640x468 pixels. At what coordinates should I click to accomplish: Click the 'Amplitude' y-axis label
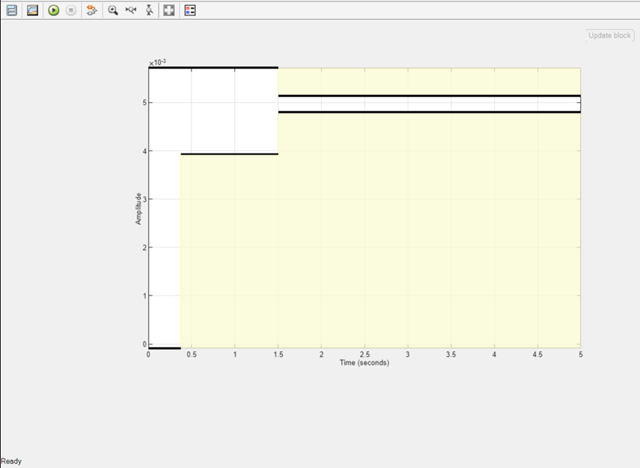138,208
